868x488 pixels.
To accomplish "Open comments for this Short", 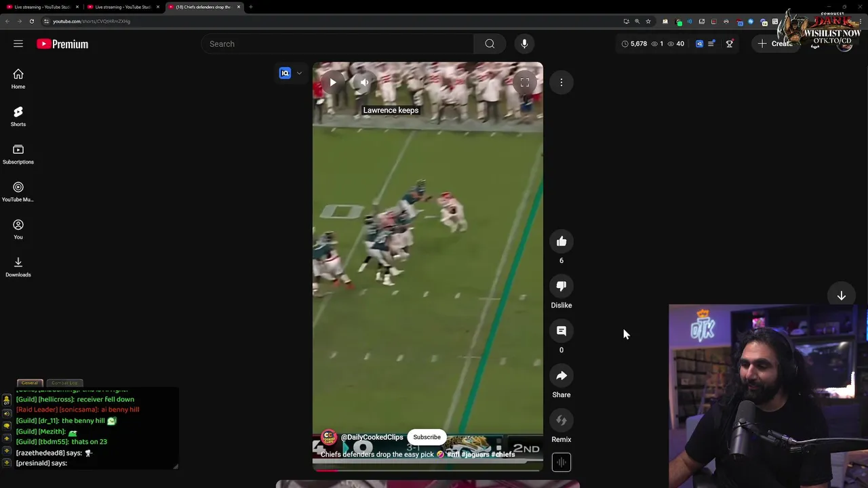I will (x=561, y=331).
